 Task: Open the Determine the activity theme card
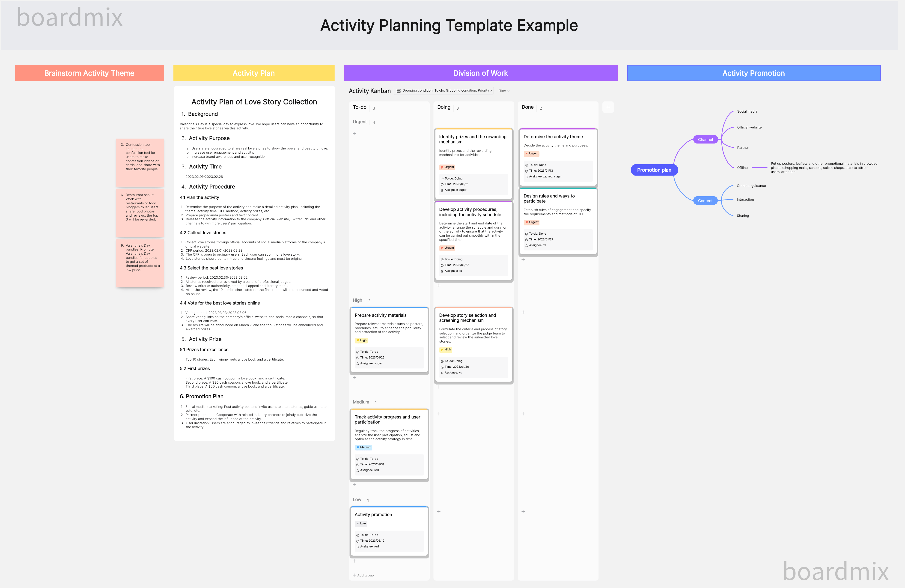(x=553, y=137)
